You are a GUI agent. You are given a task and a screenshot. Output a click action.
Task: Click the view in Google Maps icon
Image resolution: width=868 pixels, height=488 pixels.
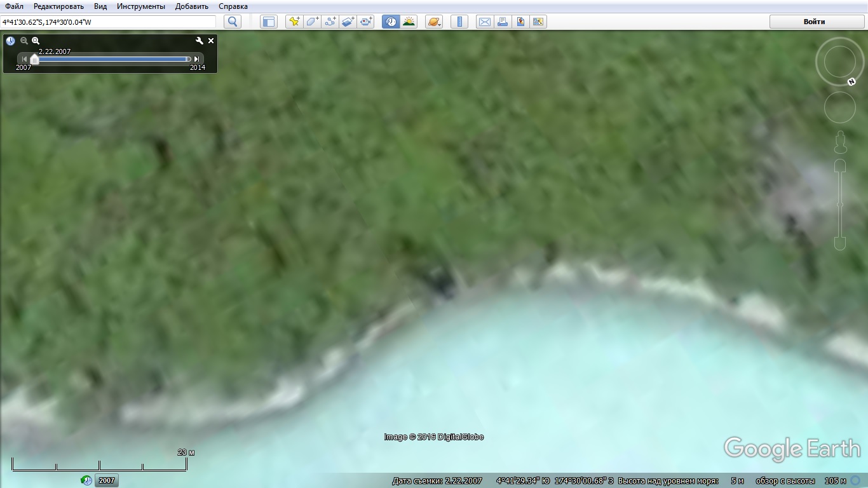538,22
